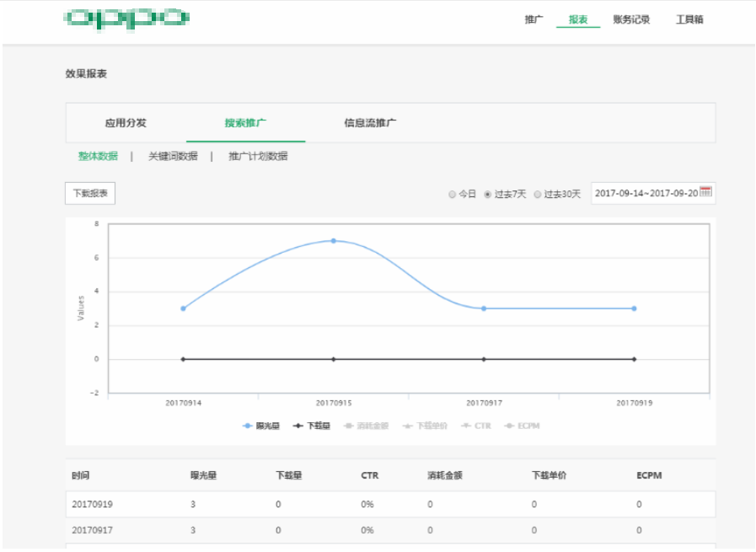Open the 工具箱 menu item
The height and width of the screenshot is (552, 756).
pos(689,19)
